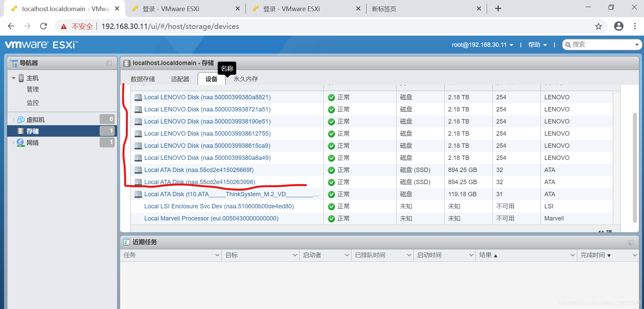Click the storage title icon beside localhost.localdomain
The image size is (644, 309).
click(127, 63)
